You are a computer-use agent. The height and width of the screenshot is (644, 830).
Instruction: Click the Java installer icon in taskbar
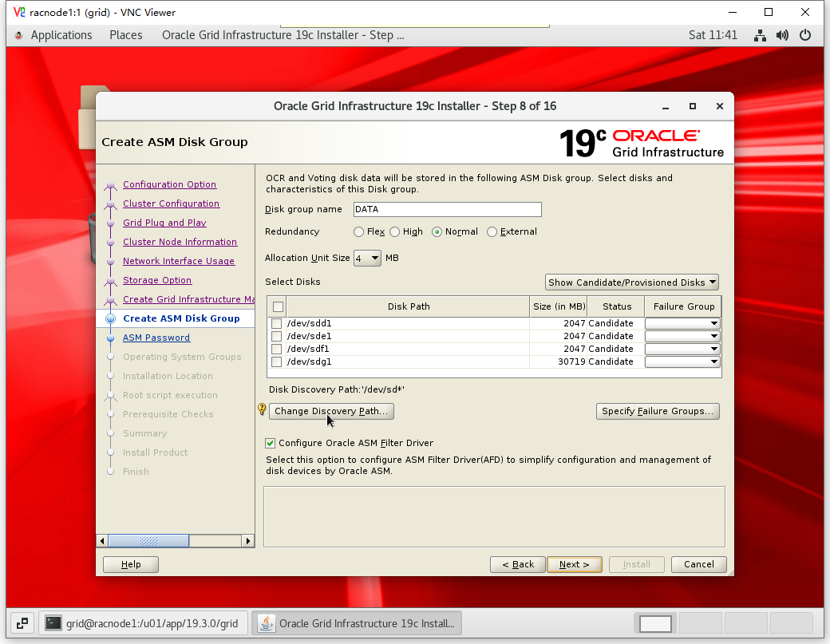(267, 623)
